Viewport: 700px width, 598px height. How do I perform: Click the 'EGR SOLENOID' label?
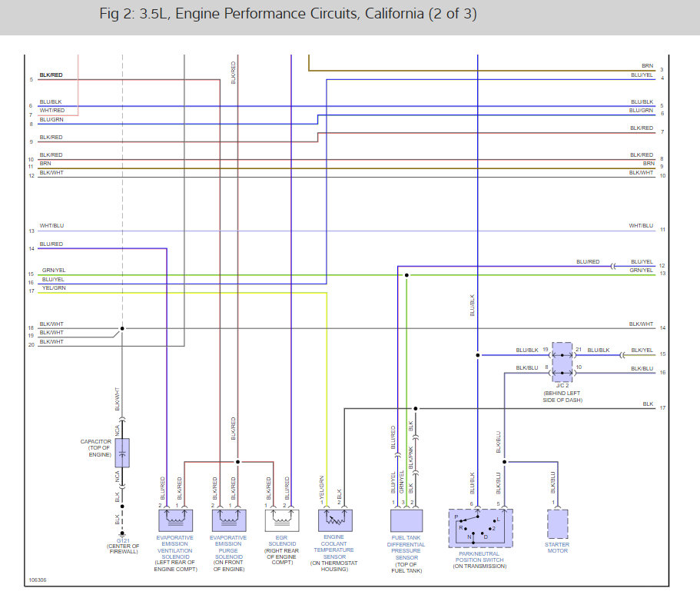(282, 541)
